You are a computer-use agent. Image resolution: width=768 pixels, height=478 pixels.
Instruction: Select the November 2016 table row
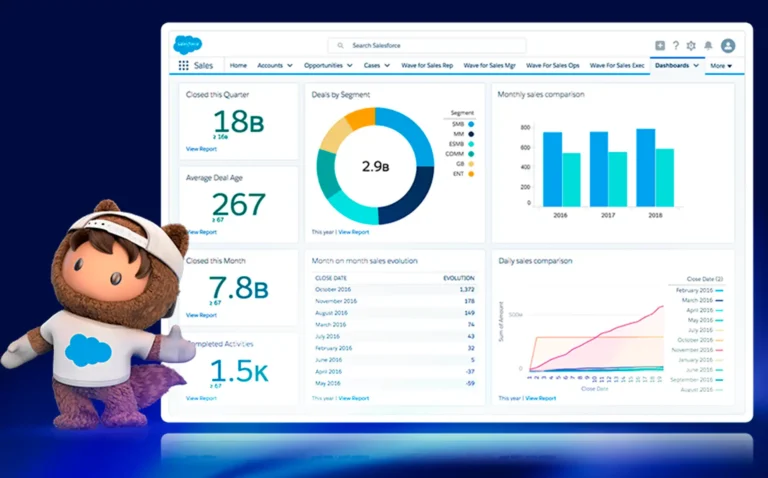(395, 301)
